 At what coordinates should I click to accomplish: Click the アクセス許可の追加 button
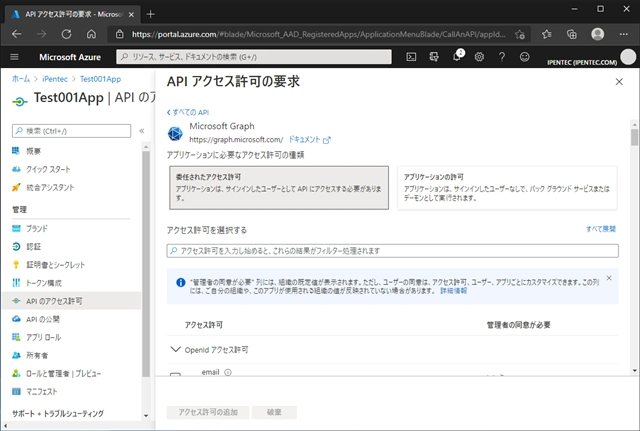[x=208, y=412]
